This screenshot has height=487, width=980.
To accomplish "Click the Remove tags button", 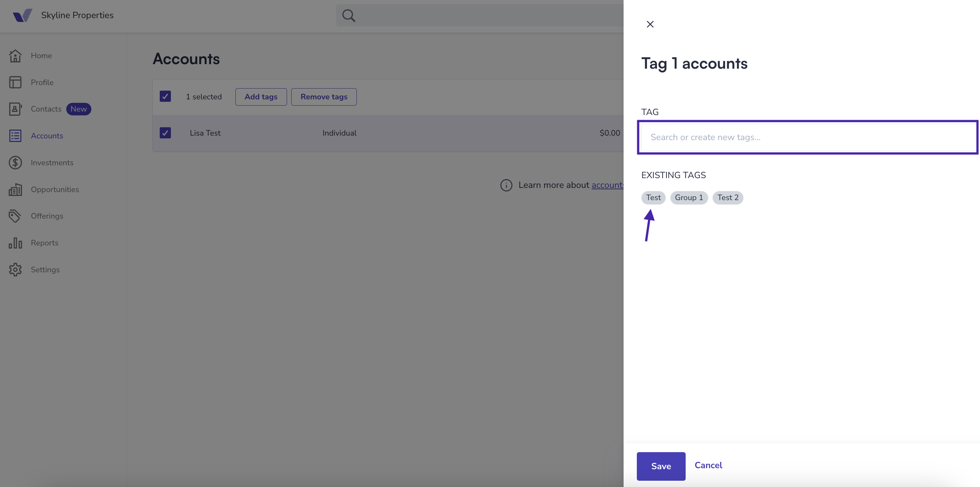I will pos(324,97).
